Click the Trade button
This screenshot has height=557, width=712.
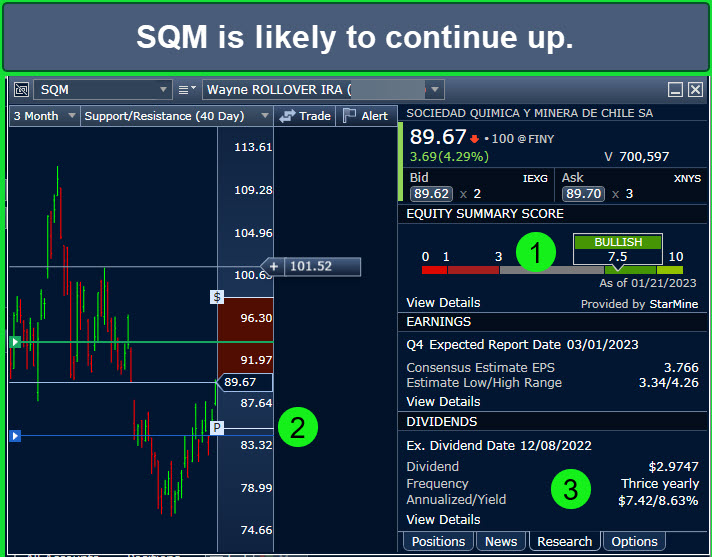tap(304, 116)
